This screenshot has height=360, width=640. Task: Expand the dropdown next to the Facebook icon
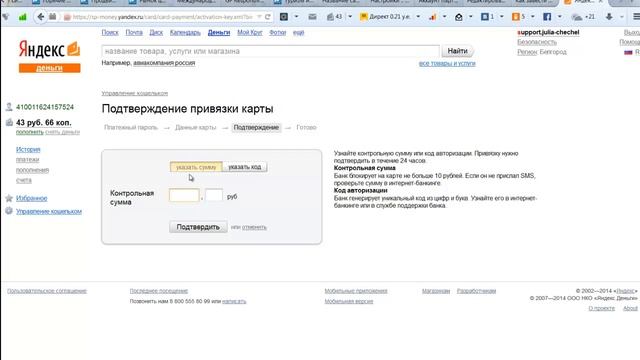pos(560,17)
